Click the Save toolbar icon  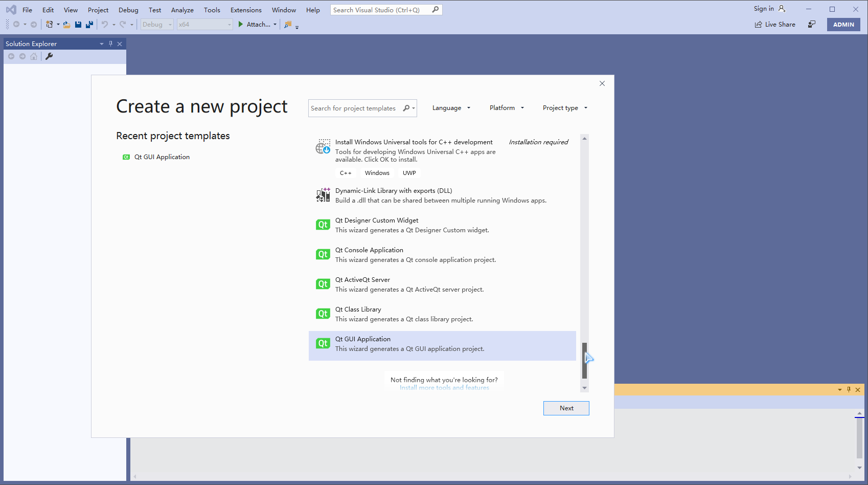(78, 25)
